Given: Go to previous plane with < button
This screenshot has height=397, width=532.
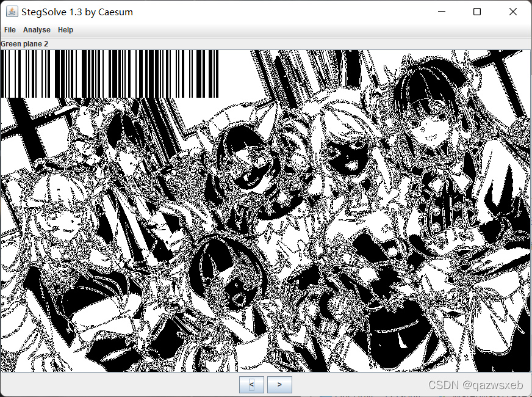Looking at the screenshot, I should [252, 384].
